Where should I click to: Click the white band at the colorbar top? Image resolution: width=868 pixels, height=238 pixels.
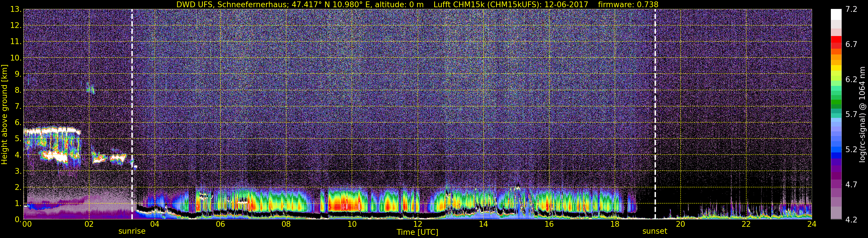click(x=836, y=14)
